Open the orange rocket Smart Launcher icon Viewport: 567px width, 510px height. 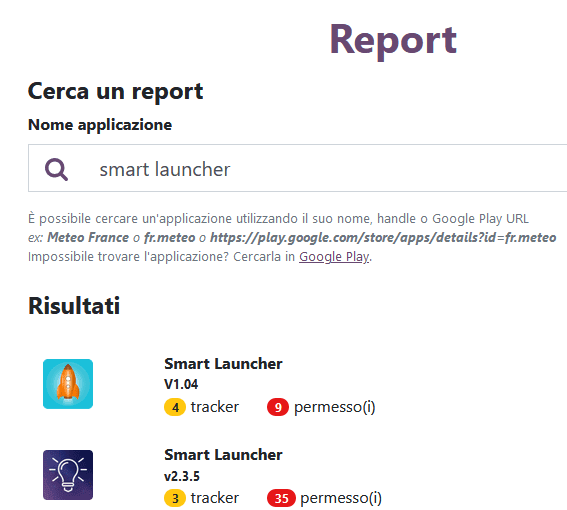68,384
